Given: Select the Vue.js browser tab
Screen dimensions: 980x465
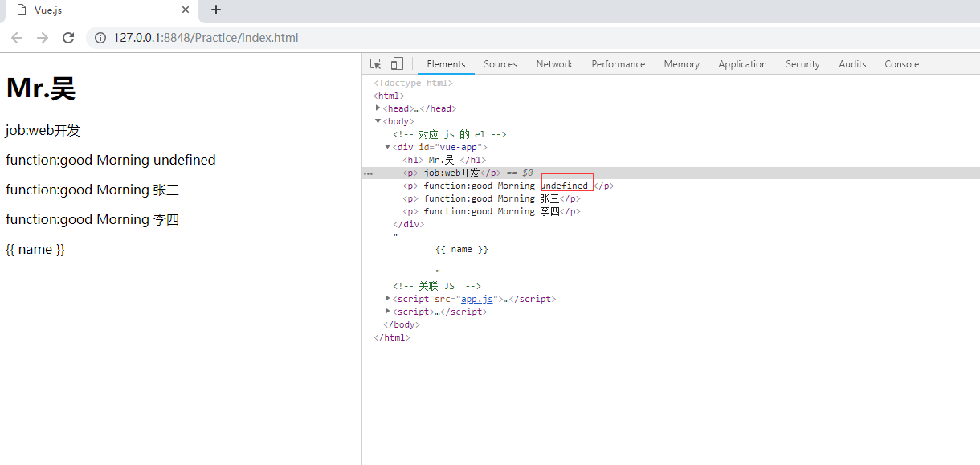Looking at the screenshot, I should click(x=100, y=10).
